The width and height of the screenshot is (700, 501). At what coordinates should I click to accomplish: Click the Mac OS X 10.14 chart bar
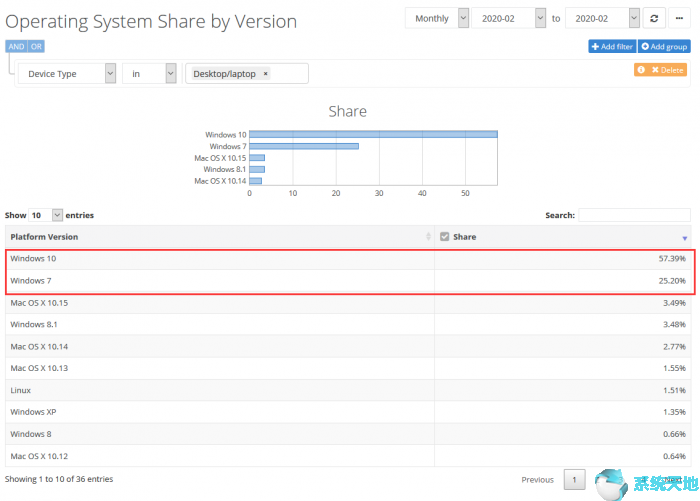tap(255, 181)
